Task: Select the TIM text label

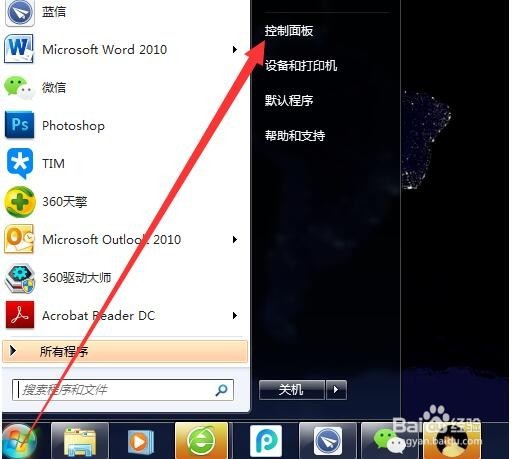Action: point(53,164)
